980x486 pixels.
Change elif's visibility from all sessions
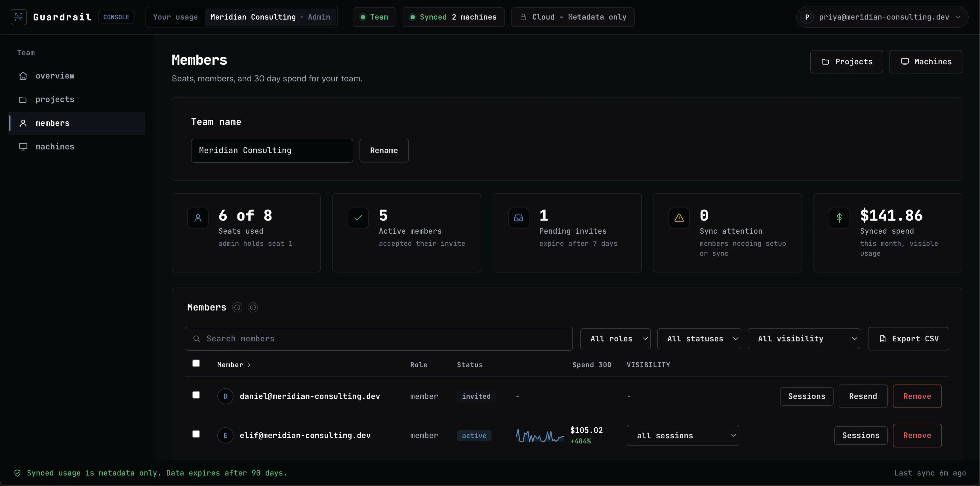(683, 436)
